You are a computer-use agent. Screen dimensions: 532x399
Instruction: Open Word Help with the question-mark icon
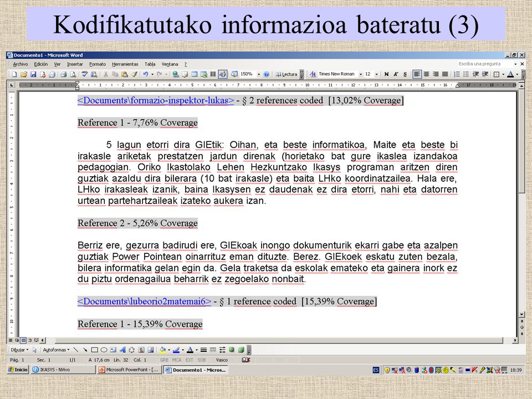(x=267, y=74)
